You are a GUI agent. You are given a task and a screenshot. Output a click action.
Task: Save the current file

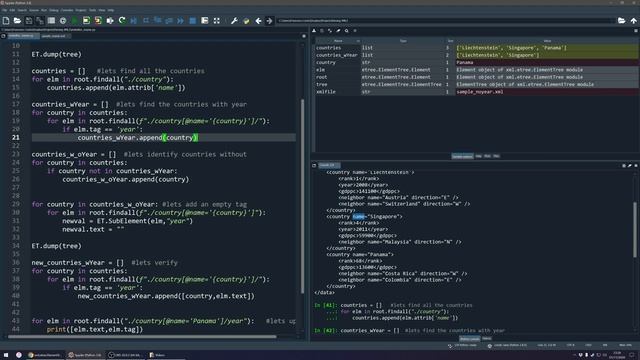pyautogui.click(x=29, y=20)
